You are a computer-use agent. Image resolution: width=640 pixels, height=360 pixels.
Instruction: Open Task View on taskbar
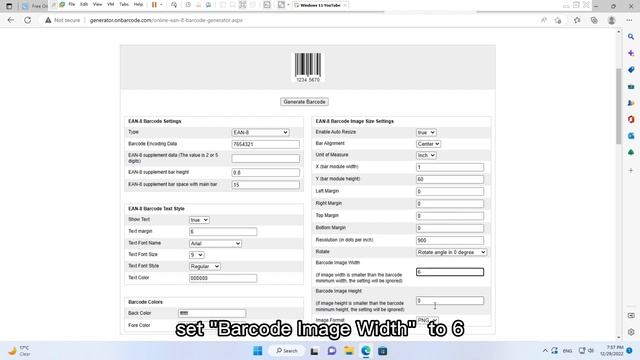(x=314, y=351)
